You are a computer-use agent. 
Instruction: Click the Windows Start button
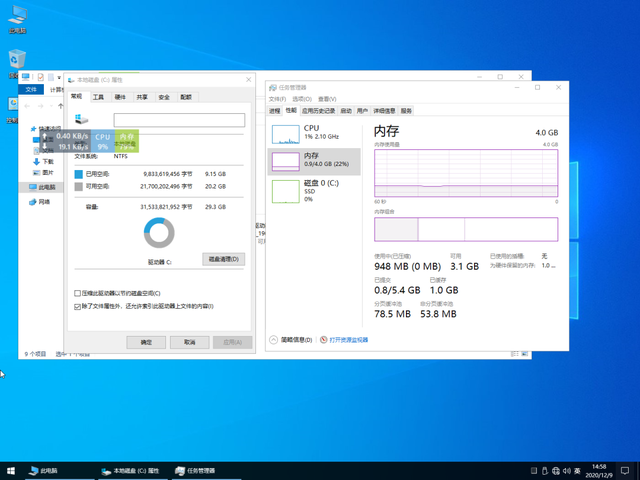[x=11, y=470]
